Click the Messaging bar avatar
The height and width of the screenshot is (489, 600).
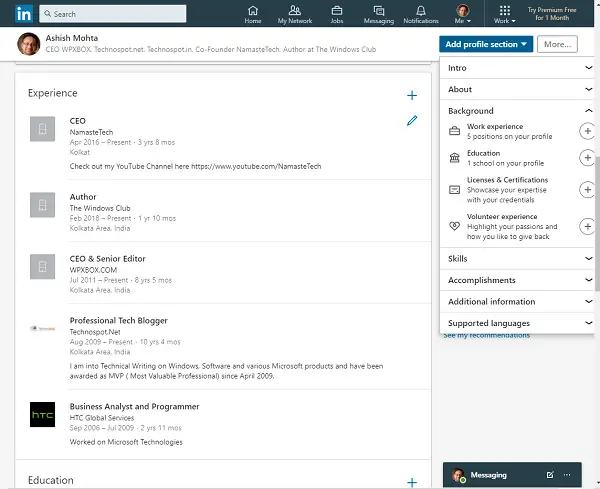pos(458,475)
